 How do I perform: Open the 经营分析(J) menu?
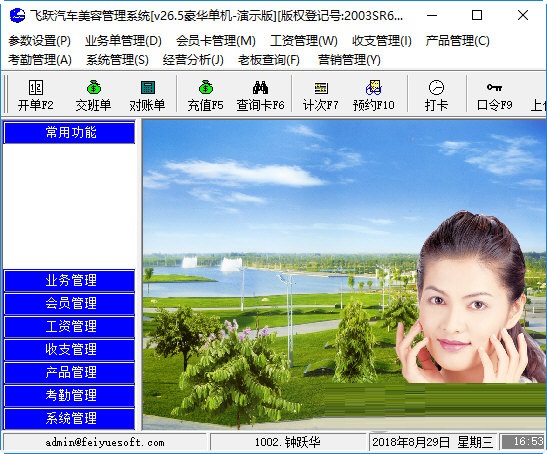[x=193, y=60]
